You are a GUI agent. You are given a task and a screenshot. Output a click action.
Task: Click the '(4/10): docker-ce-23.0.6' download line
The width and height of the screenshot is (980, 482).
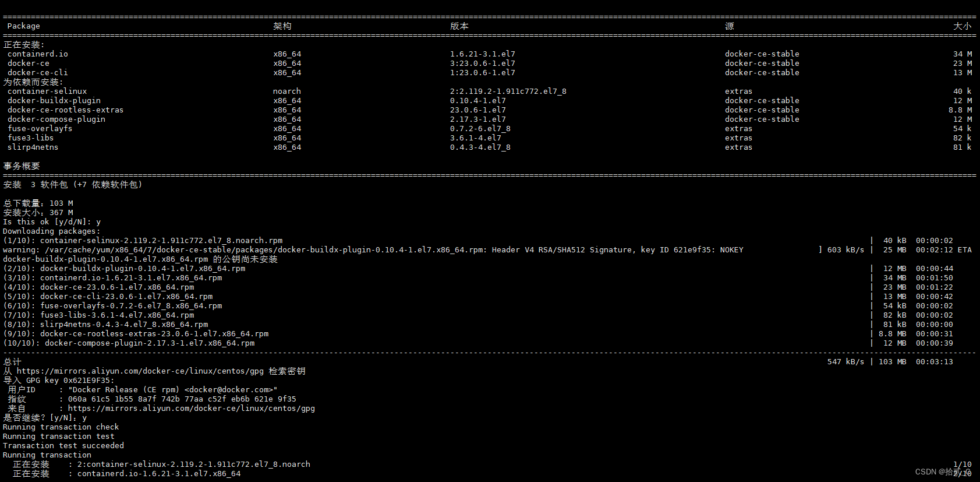pyautogui.click(x=98, y=287)
